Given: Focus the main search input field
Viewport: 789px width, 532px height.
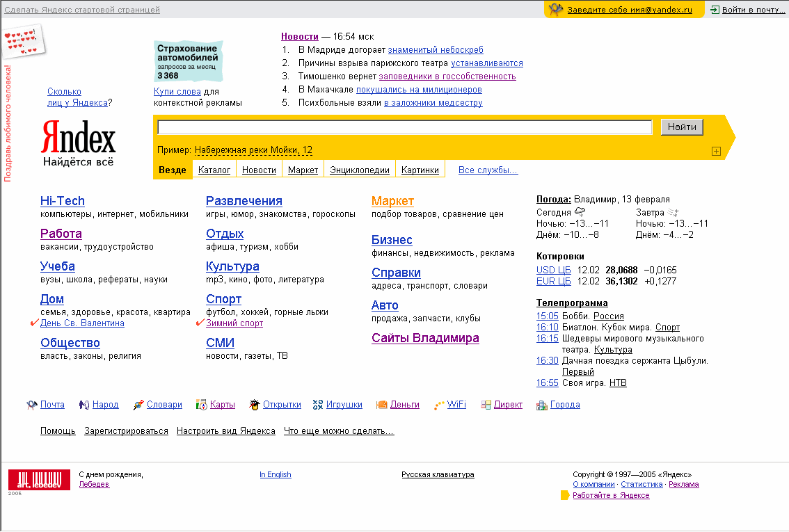Looking at the screenshot, I should [x=405, y=127].
